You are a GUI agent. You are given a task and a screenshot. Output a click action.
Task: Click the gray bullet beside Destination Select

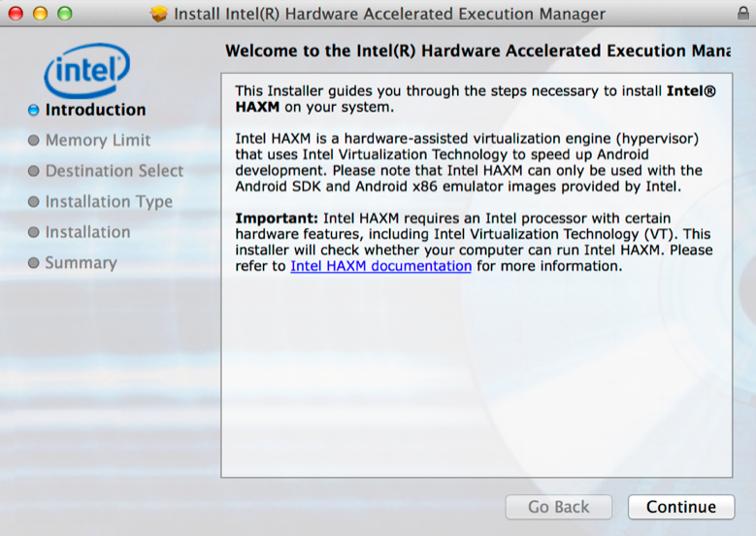(33, 171)
